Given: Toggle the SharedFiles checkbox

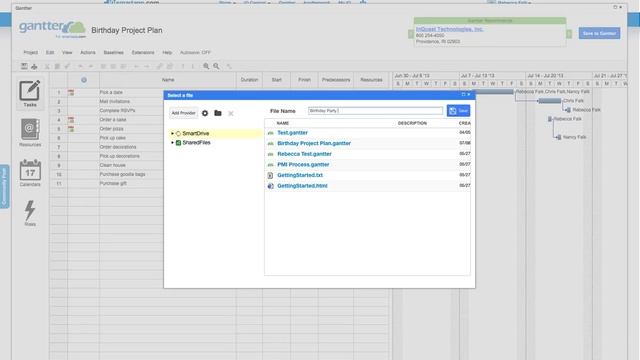Looking at the screenshot, I should tap(178, 143).
